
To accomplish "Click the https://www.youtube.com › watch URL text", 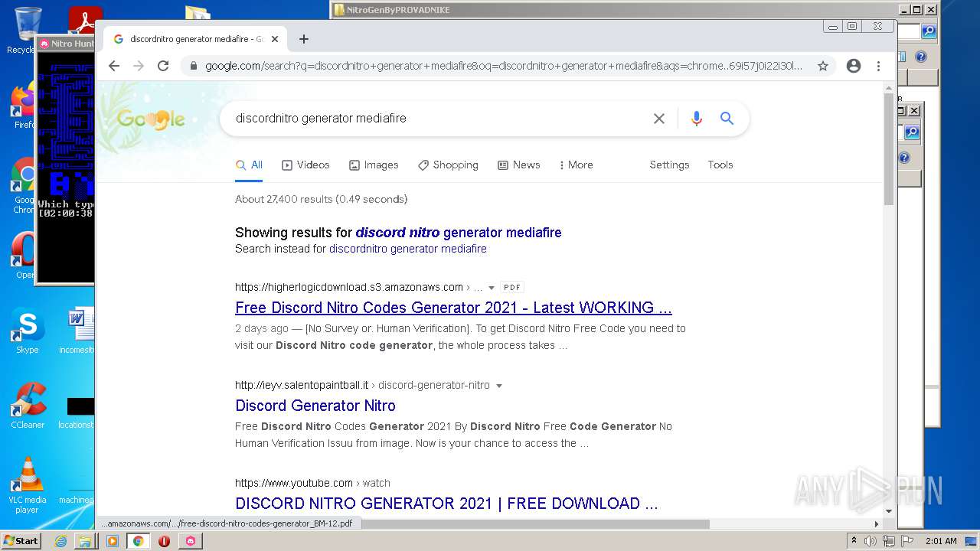I will [312, 483].
